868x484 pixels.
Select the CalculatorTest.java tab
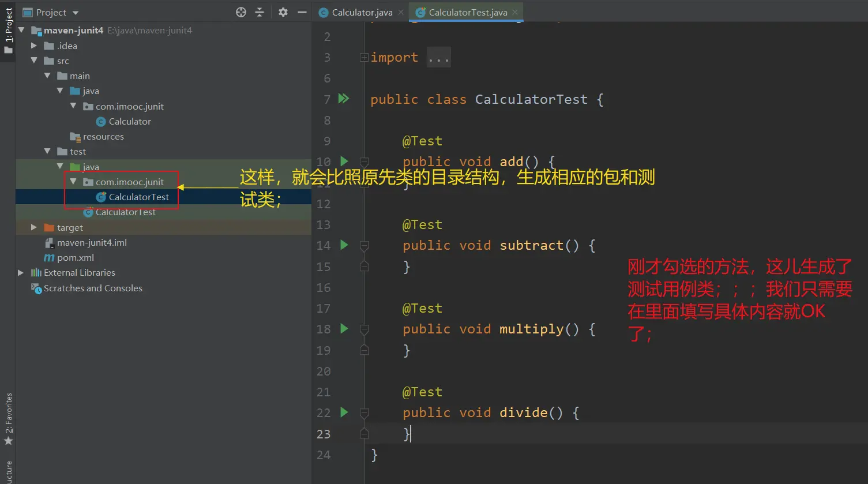coord(468,12)
